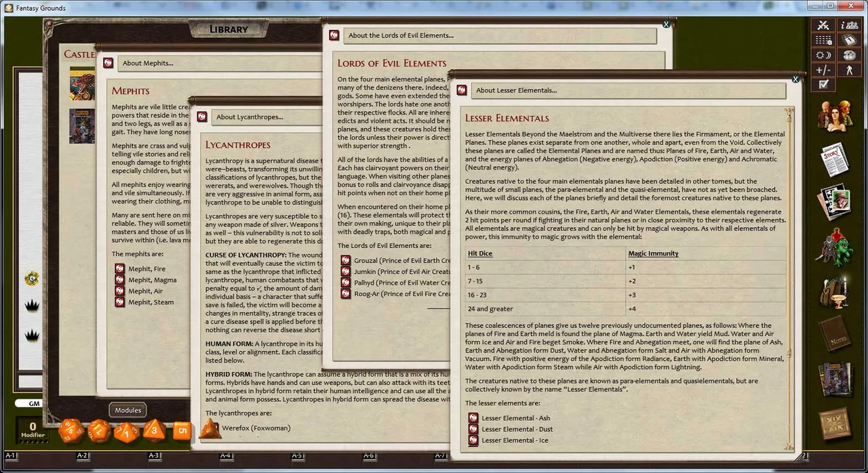Click the About Lycanthropes title field
Screen dimensions: 868x473
coord(267,117)
